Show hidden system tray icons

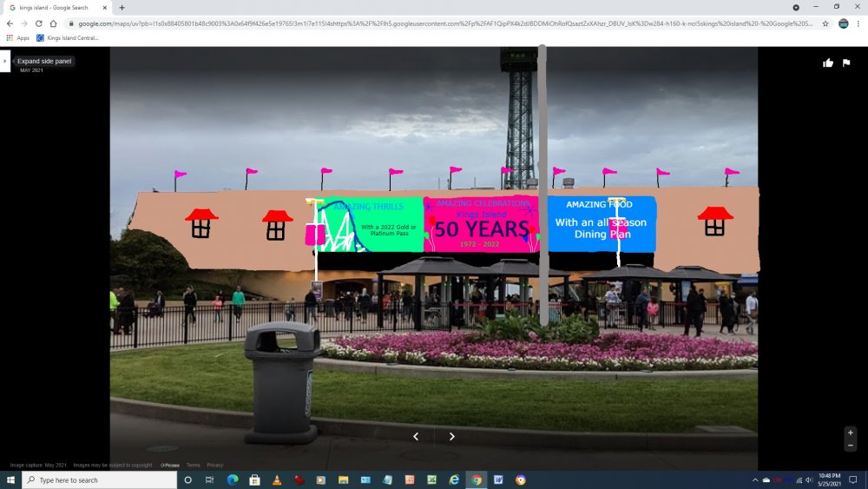pyautogui.click(x=755, y=480)
